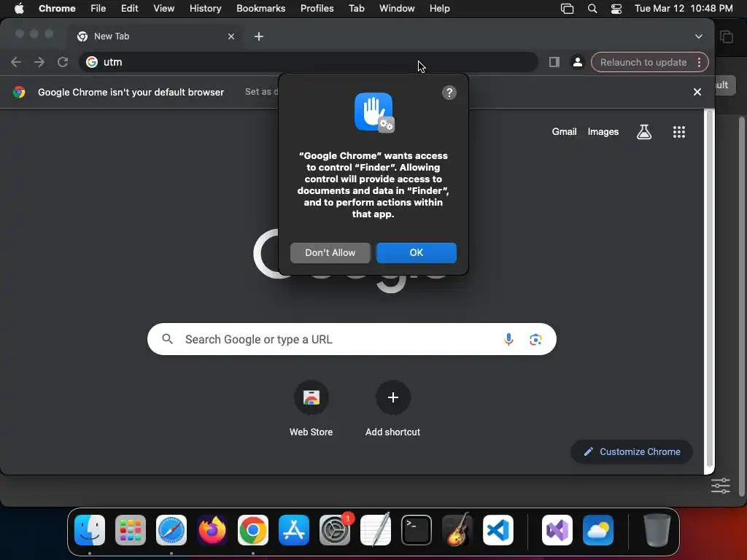
Task: Click the menu bar date and time
Action: (x=684, y=9)
